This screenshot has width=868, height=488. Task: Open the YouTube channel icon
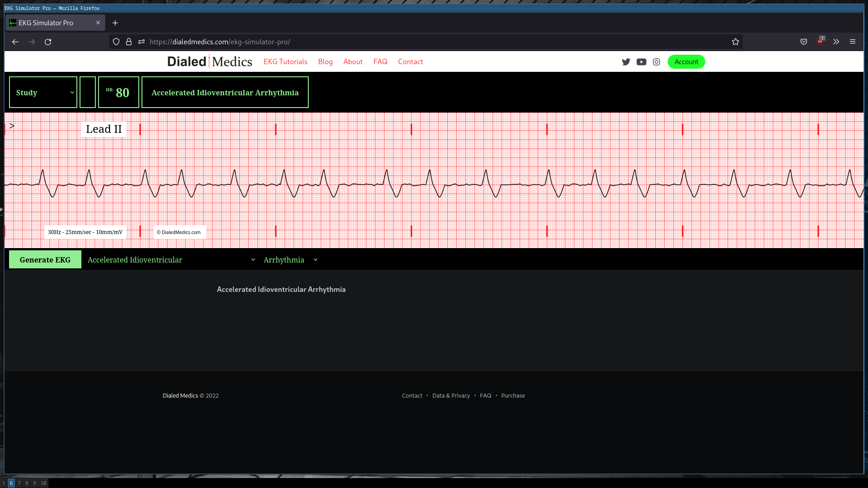coord(642,62)
